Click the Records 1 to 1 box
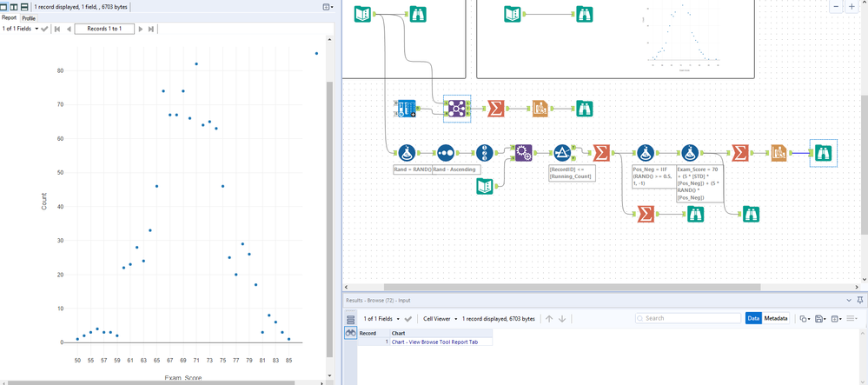Image resolution: width=868 pixels, height=385 pixels. tap(104, 29)
